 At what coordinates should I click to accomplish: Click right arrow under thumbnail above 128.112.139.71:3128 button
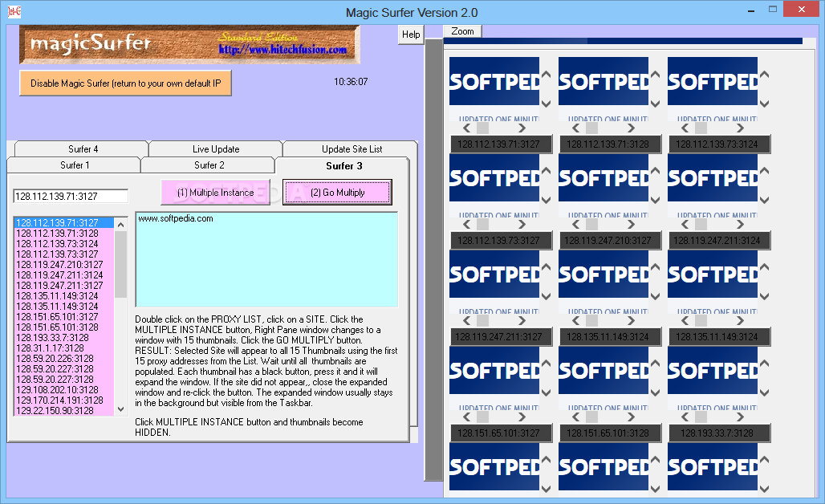[631, 128]
